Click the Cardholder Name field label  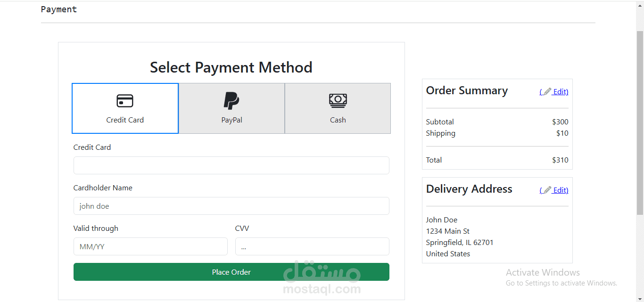(103, 188)
